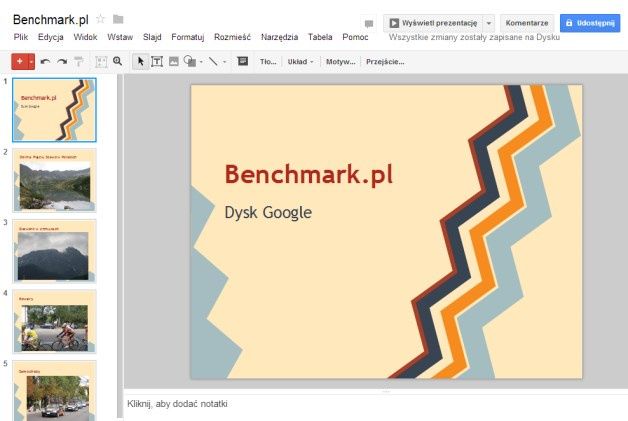Open the comments speech bubble icon
Image resolution: width=628 pixels, height=421 pixels.
[x=369, y=24]
